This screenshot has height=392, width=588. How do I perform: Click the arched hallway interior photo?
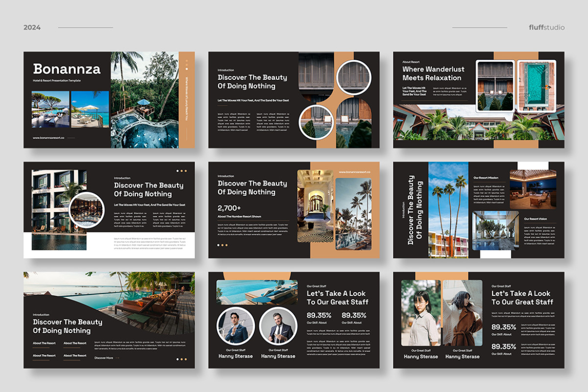click(x=315, y=206)
